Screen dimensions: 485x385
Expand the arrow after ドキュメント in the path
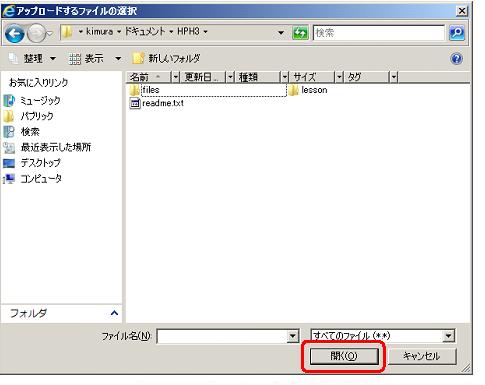171,32
